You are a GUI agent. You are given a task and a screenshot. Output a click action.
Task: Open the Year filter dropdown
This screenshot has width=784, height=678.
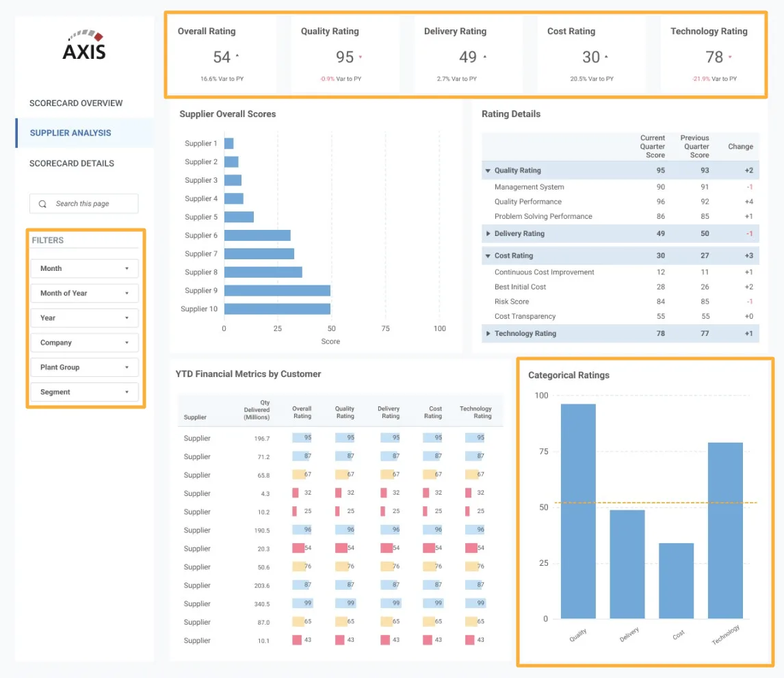84,318
